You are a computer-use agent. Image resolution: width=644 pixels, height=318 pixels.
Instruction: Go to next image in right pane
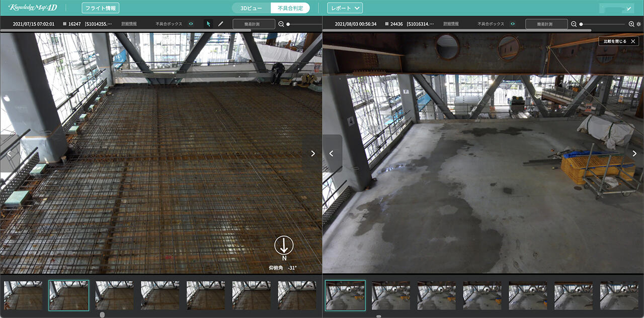pos(634,154)
